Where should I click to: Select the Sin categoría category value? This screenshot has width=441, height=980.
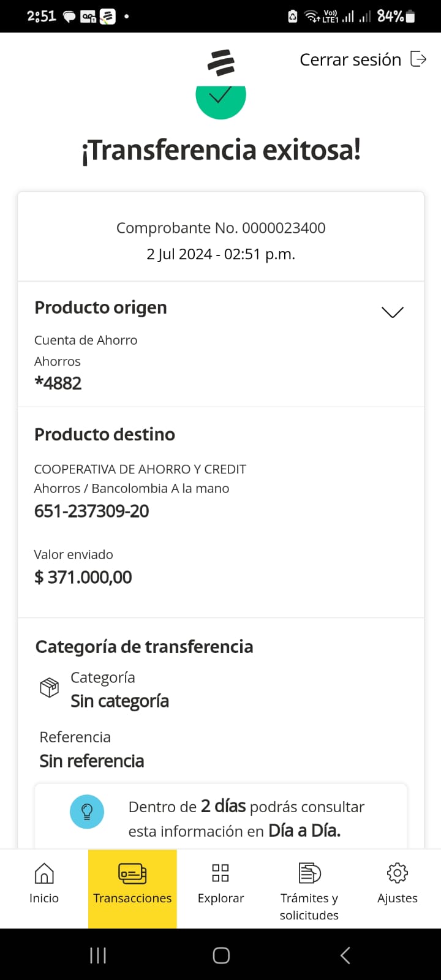[x=120, y=701]
